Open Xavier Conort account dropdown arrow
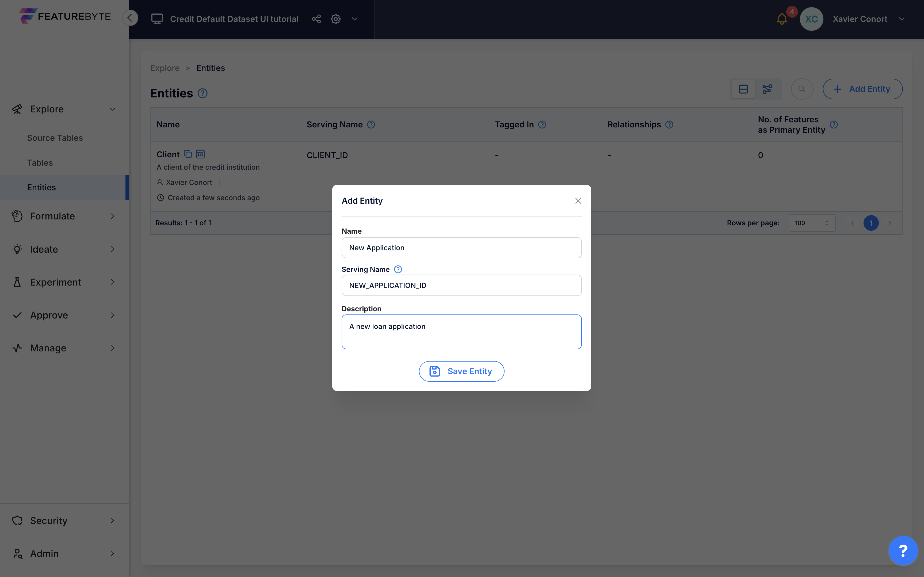This screenshot has width=924, height=577. pos(902,19)
